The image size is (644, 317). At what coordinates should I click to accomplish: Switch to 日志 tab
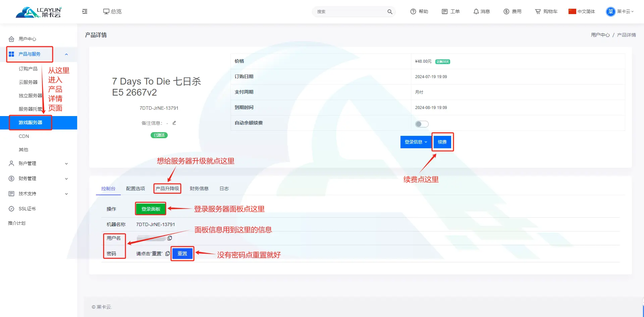224,189
